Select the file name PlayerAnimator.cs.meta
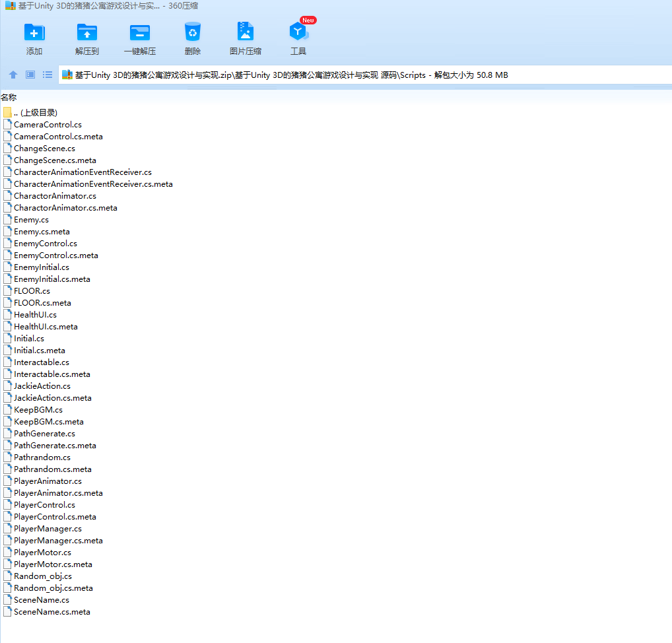Screen dimensions: 672x643 [x=58, y=493]
